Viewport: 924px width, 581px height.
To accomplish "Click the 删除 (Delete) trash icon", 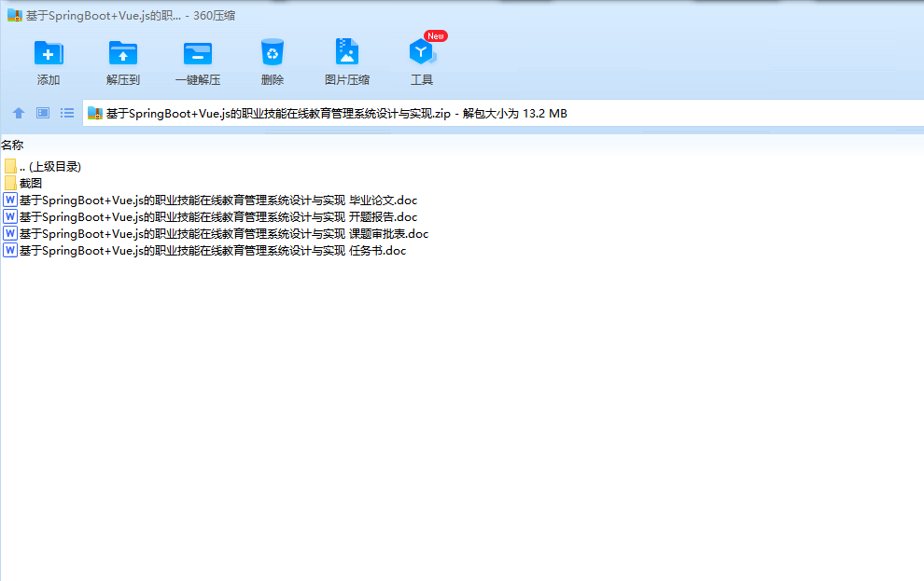I will pos(273,52).
